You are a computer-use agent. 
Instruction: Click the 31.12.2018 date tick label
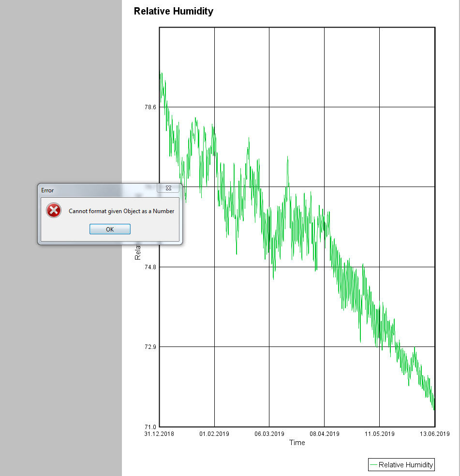159,434
